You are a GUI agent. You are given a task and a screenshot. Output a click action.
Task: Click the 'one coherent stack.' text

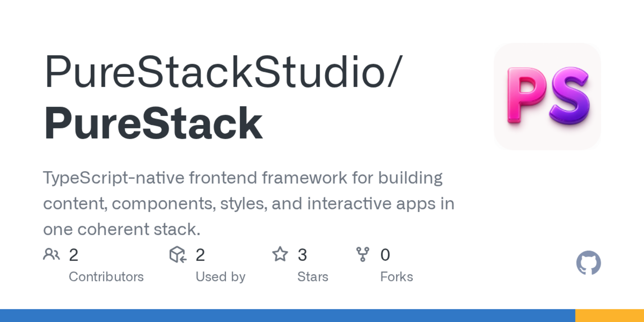pos(122,230)
